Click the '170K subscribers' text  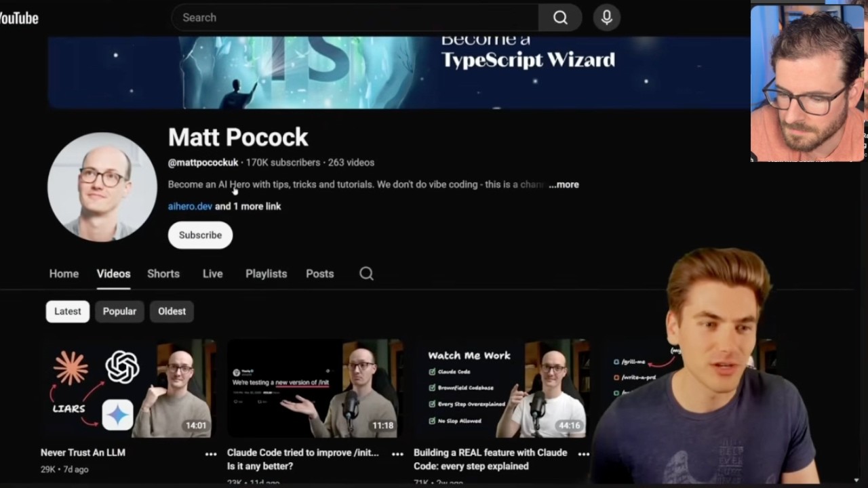coord(283,163)
